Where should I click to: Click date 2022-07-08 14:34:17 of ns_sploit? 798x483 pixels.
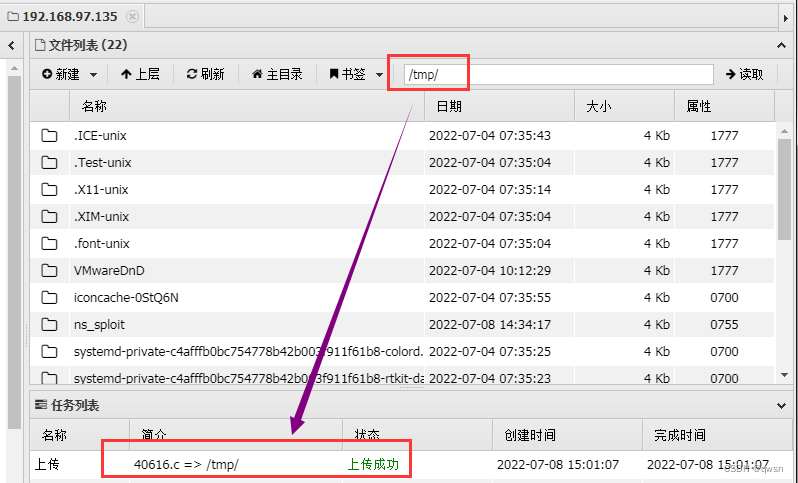pos(490,325)
